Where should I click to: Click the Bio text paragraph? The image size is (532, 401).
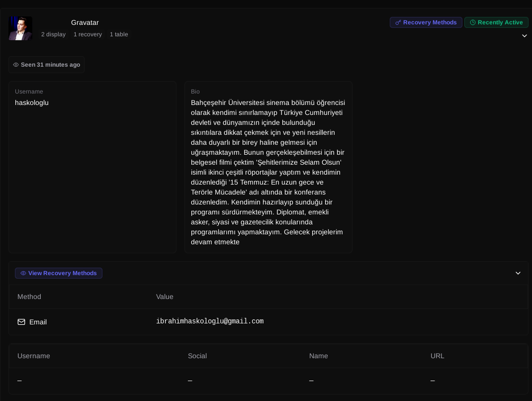(x=268, y=172)
